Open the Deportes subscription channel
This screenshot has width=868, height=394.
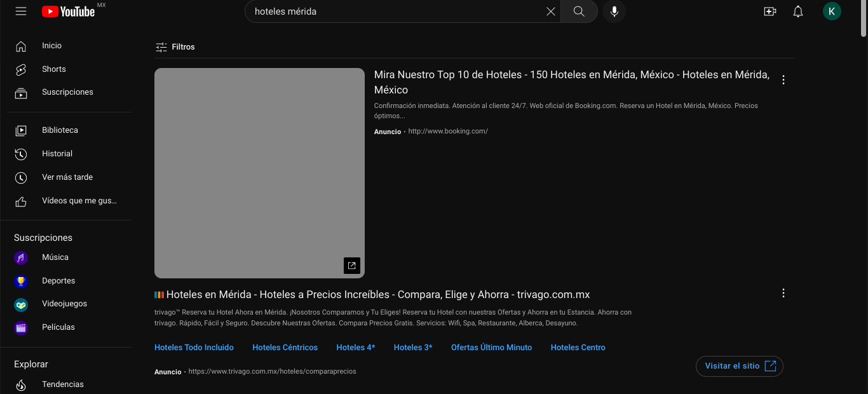(x=58, y=280)
